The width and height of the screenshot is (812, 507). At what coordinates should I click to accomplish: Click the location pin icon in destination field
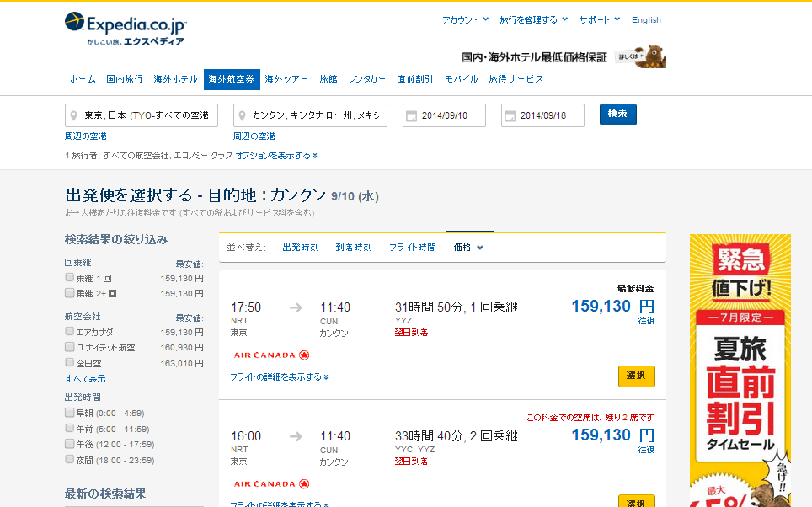(243, 115)
